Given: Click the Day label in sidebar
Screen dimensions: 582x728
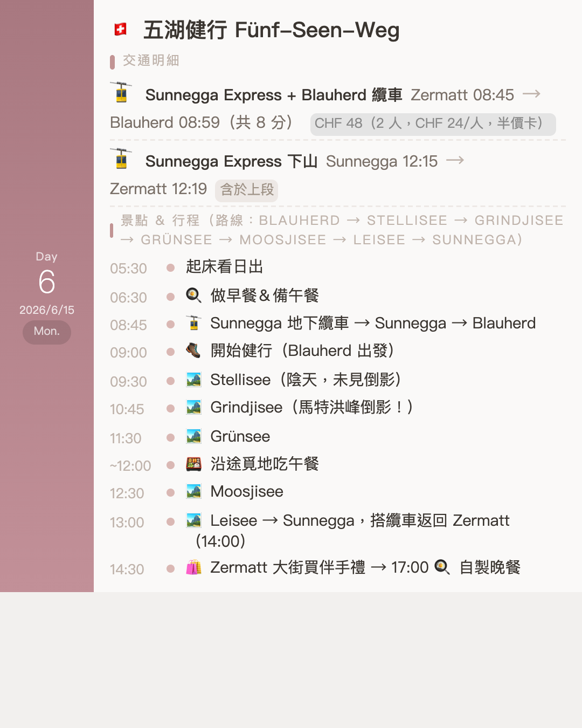Looking at the screenshot, I should pos(47,257).
